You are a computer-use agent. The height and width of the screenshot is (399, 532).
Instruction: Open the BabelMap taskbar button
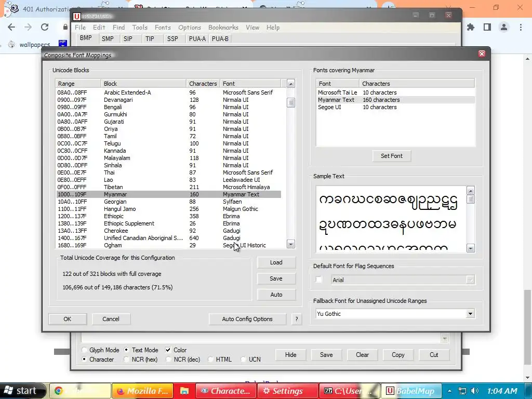click(411, 391)
